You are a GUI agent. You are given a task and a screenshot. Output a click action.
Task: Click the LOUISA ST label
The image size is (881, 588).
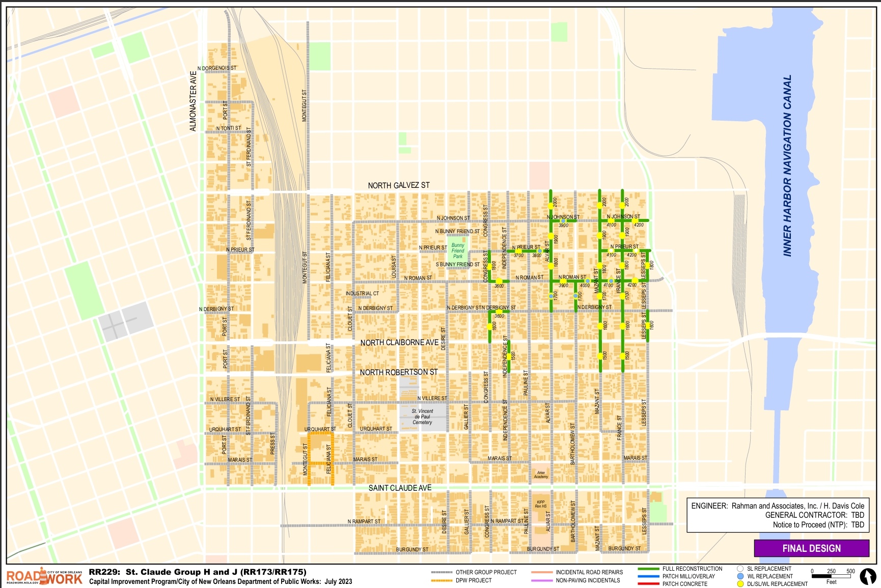point(394,267)
